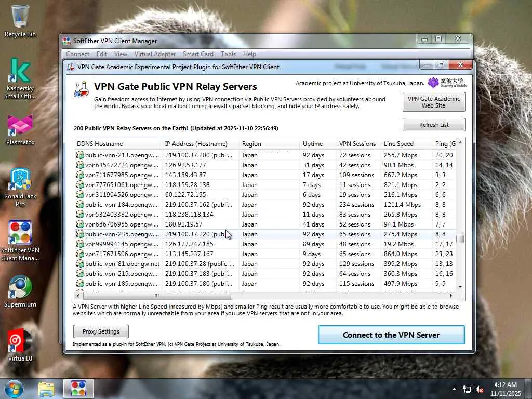Click the server icon of vpn717671506 row

pos(79,254)
